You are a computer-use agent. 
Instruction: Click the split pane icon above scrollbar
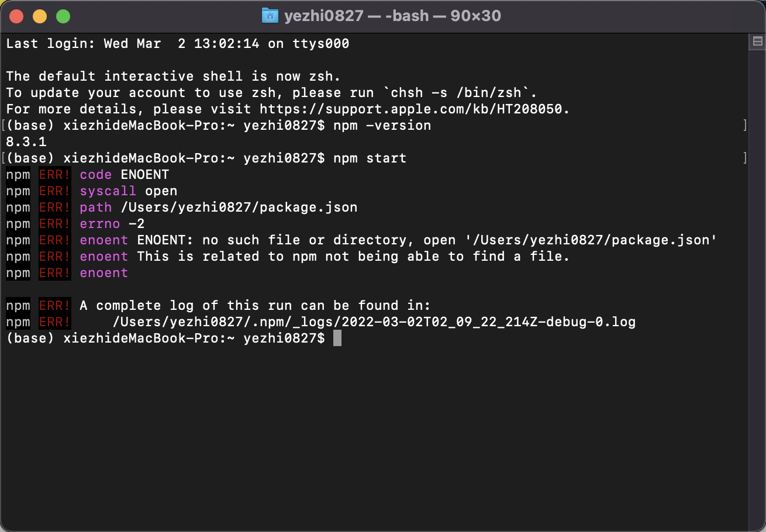[x=757, y=41]
